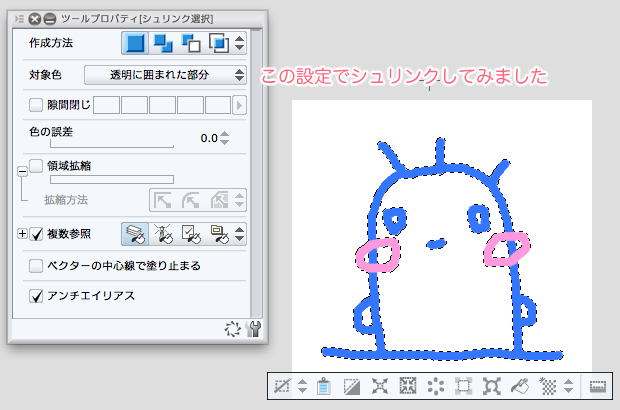Open the panel menu at the title bar's left

(18, 18)
